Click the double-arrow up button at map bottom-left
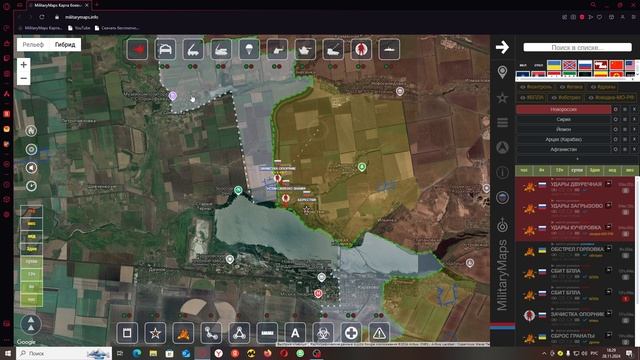 [x=31, y=324]
